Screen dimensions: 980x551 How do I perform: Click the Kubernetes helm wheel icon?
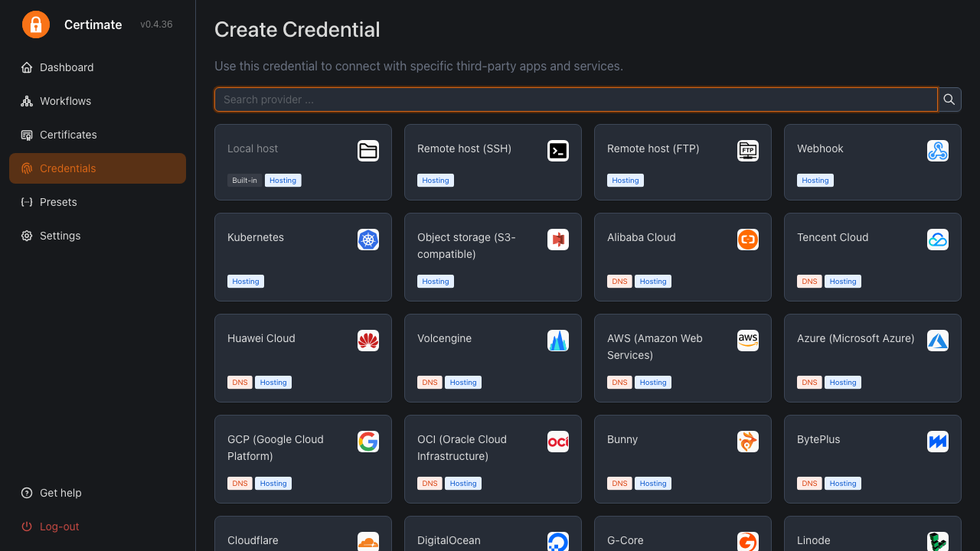(368, 240)
